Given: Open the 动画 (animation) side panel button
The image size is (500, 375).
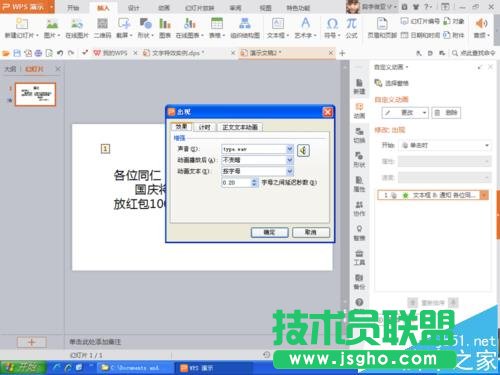Looking at the screenshot, I should pos(359,111).
